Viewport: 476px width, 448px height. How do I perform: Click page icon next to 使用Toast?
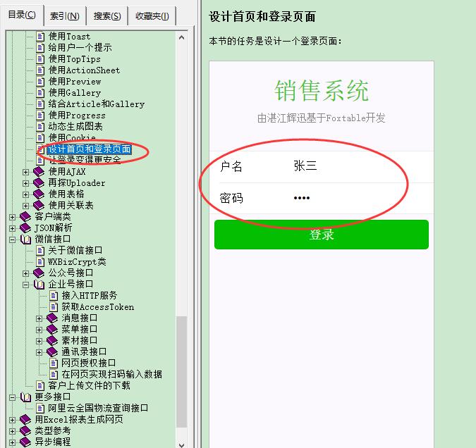click(40, 37)
